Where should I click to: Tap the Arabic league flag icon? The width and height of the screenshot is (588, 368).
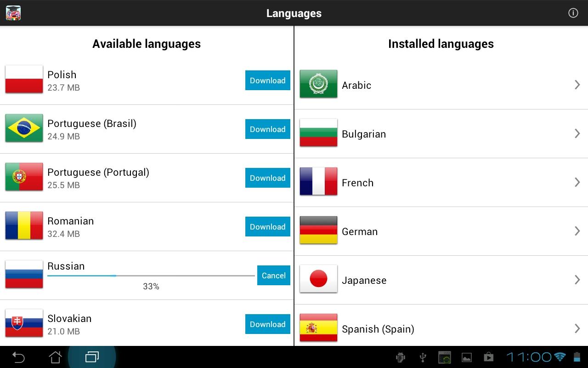tap(318, 84)
